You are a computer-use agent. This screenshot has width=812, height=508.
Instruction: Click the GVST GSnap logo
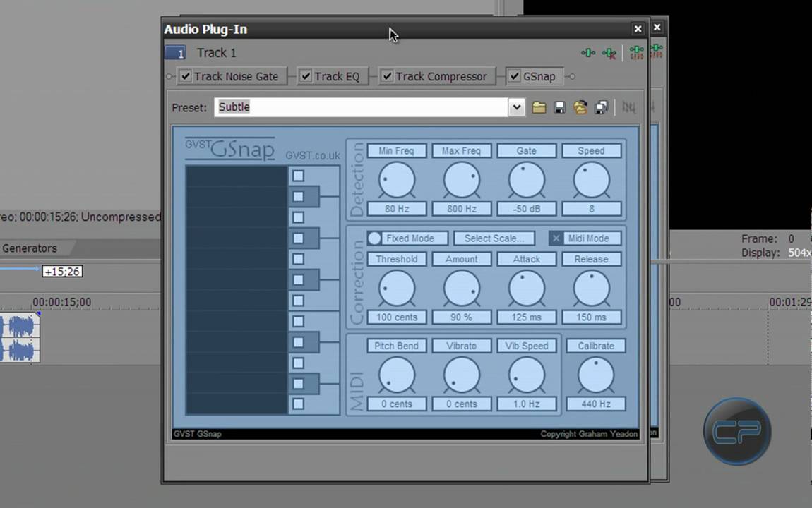(230, 148)
